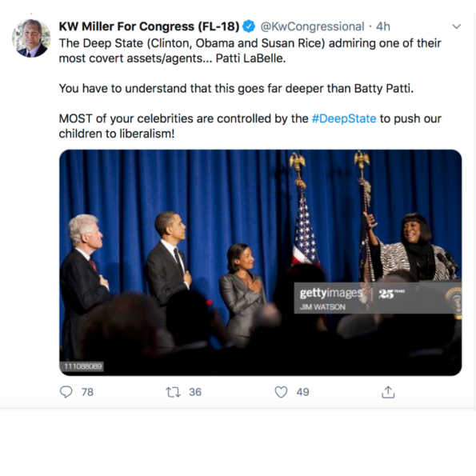Open the share tweet upload icon
The width and height of the screenshot is (476, 476).
click(388, 392)
